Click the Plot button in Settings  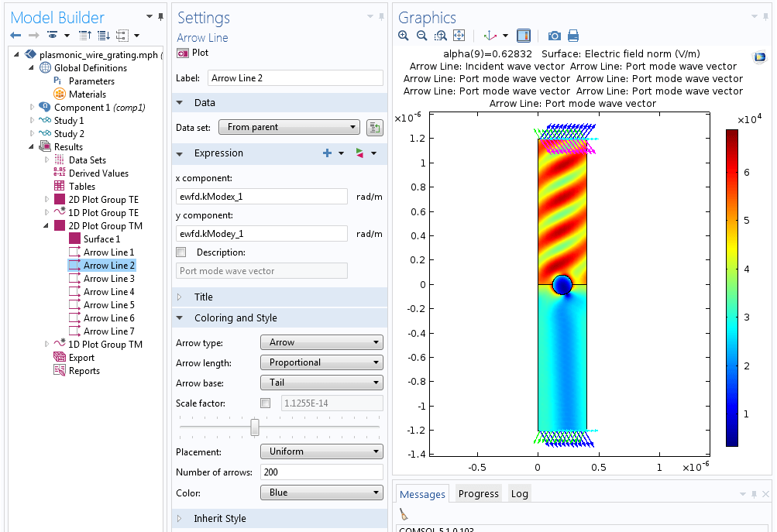[193, 53]
